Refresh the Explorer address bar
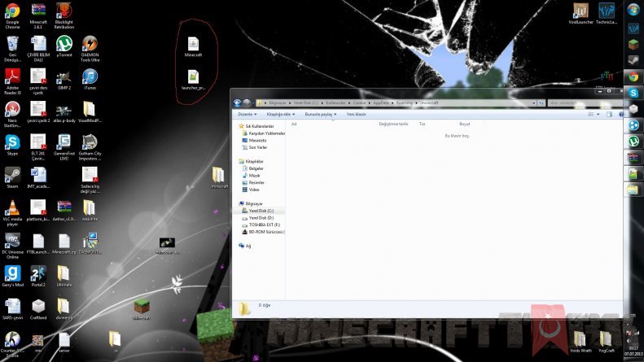 pyautogui.click(x=541, y=102)
